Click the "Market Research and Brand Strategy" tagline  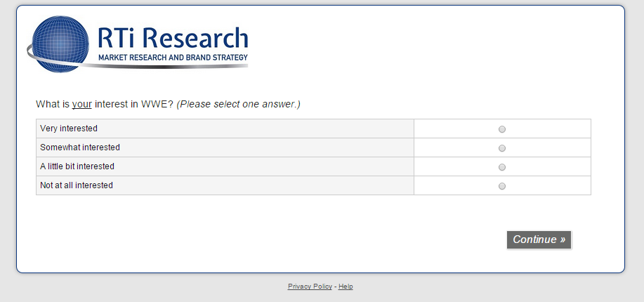[173, 57]
